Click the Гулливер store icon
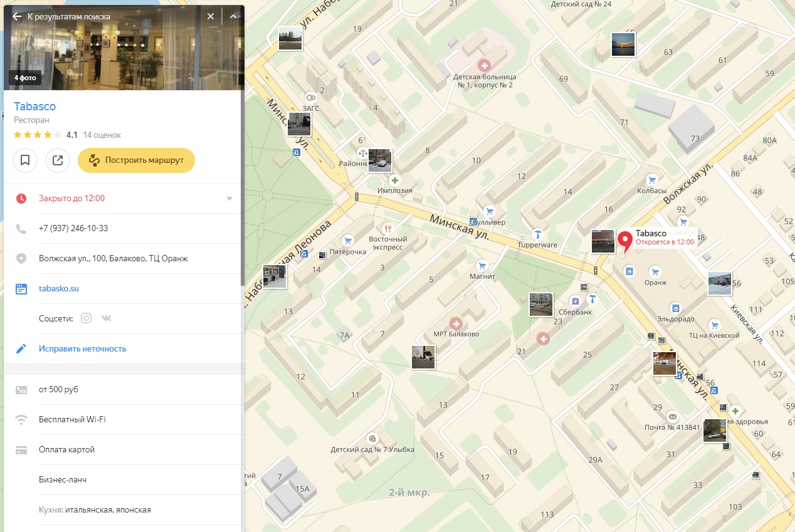This screenshot has width=795, height=532. coord(490,211)
